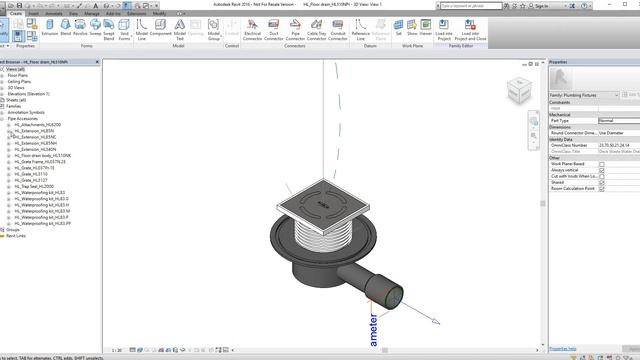The height and width of the screenshot is (360, 640).
Task: Add a Pipe Connector
Action: point(295,29)
